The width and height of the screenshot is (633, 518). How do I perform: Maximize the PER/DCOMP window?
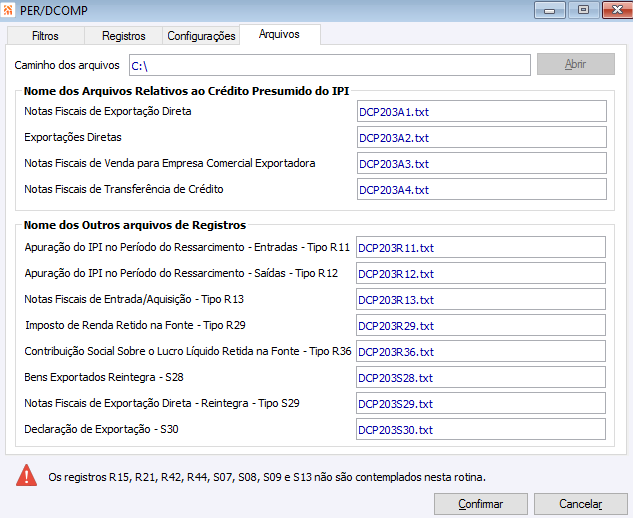pos(583,10)
